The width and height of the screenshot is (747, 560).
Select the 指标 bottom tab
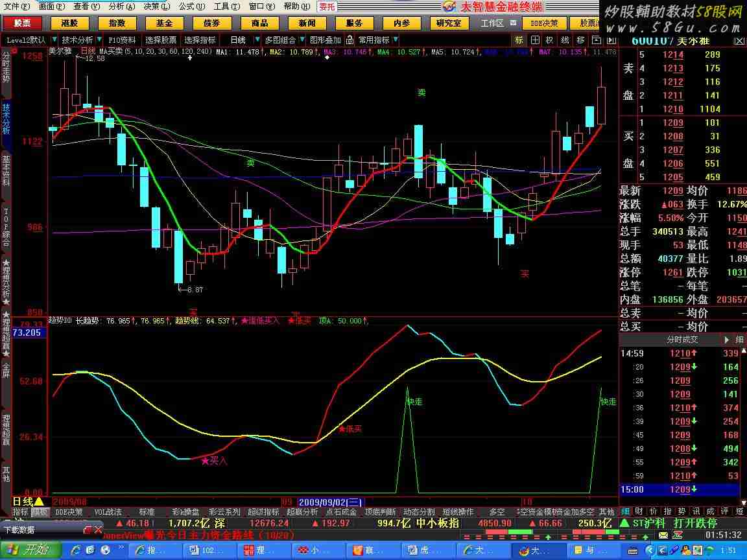pos(21,512)
